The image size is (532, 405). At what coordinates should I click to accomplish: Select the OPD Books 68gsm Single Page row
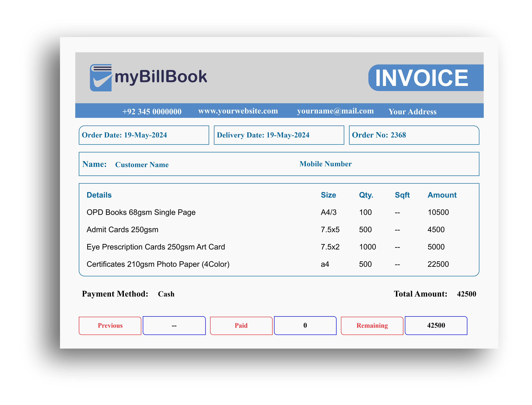pyautogui.click(x=141, y=212)
